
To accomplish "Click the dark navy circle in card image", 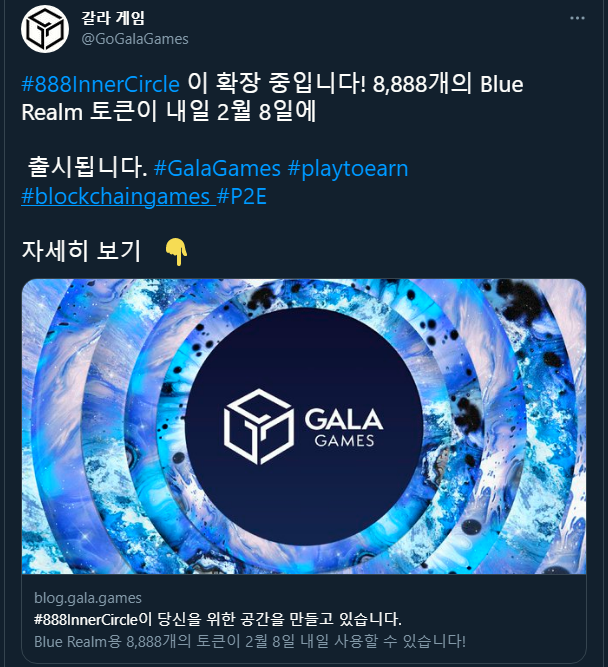I will [304, 426].
